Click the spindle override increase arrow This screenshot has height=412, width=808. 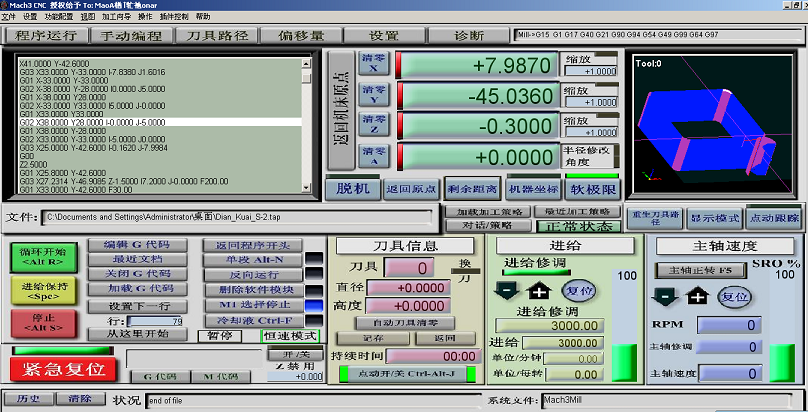click(x=697, y=297)
